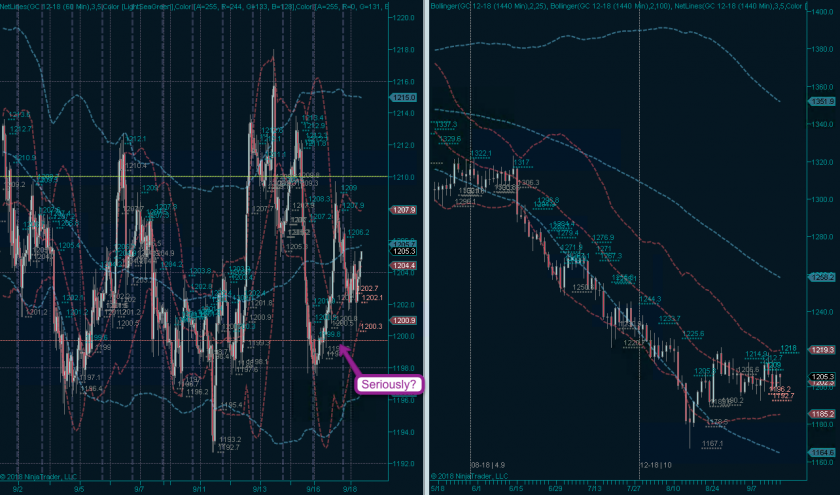This screenshot has width=840, height=495.
Task: Click the 1216.0 axis label
Action: 404,81
